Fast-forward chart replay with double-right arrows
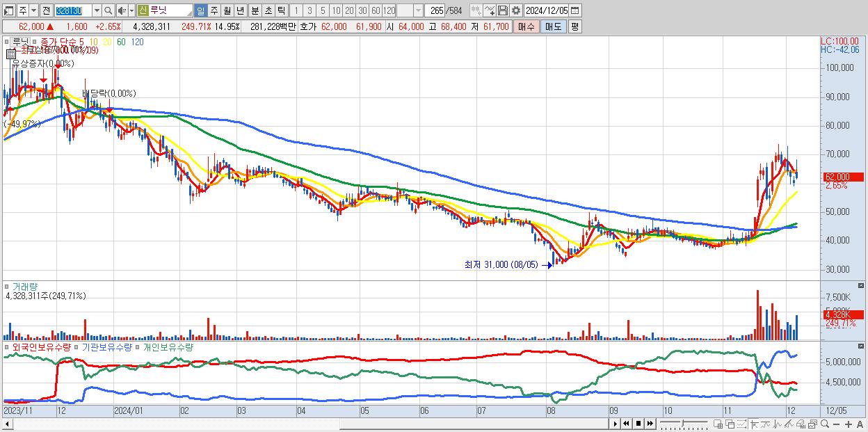 click(x=650, y=424)
